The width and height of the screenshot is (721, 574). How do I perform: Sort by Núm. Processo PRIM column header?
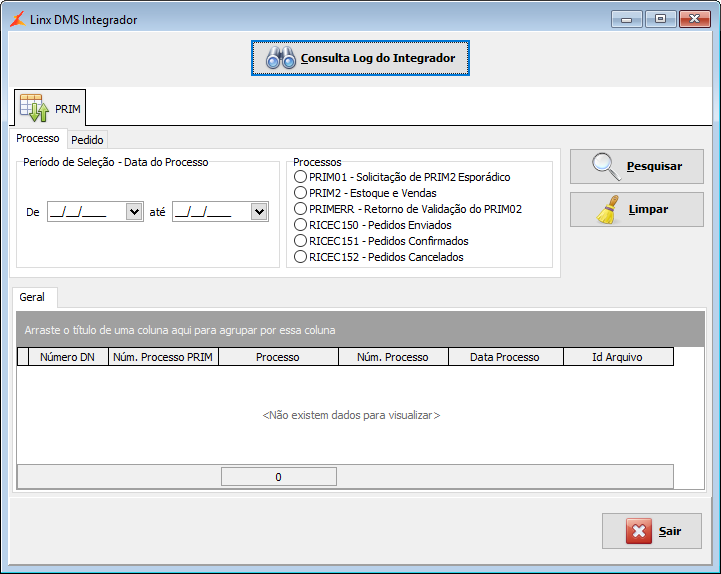pyautogui.click(x=163, y=357)
